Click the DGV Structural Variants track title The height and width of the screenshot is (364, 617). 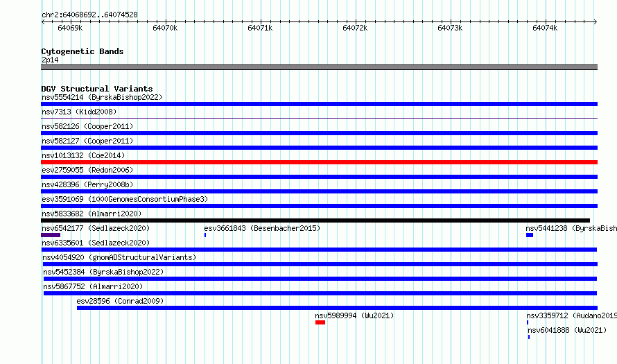click(97, 89)
